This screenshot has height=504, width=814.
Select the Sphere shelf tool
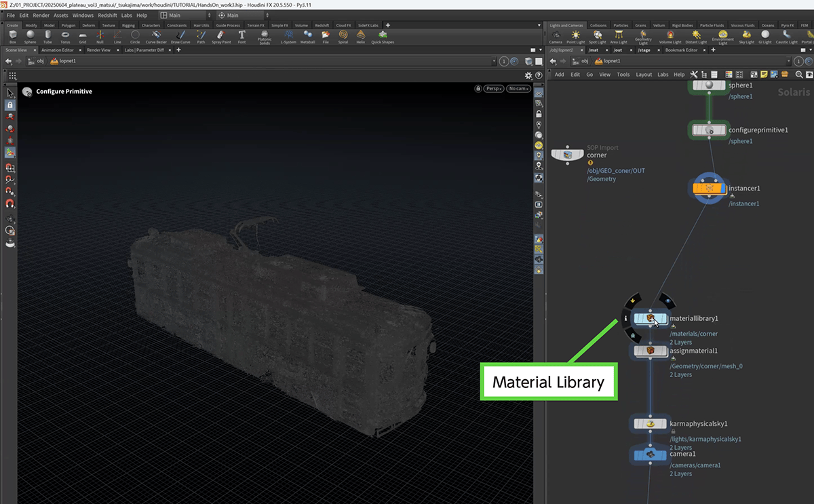[x=31, y=36]
